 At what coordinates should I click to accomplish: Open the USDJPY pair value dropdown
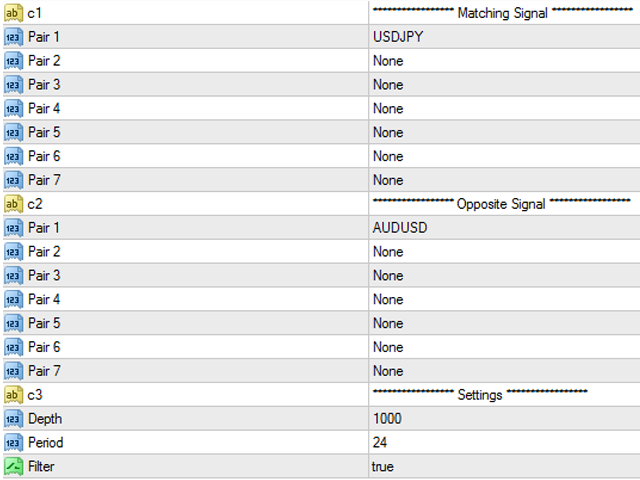click(x=504, y=37)
